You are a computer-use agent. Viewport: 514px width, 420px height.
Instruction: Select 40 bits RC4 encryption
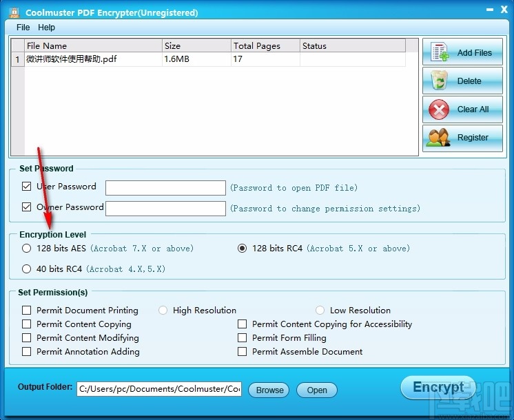pos(26,269)
